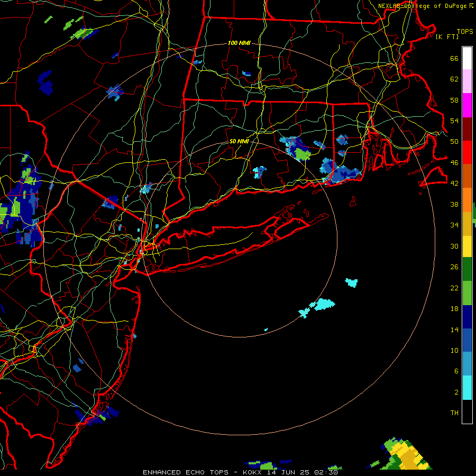Click the "02:30" time in the caption
476x476 pixels.
(326, 472)
